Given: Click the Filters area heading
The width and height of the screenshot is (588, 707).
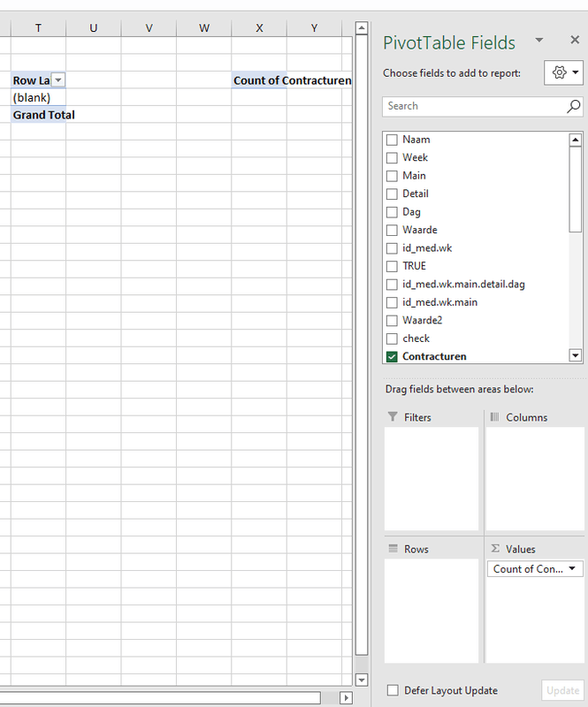Looking at the screenshot, I should click(x=417, y=417).
